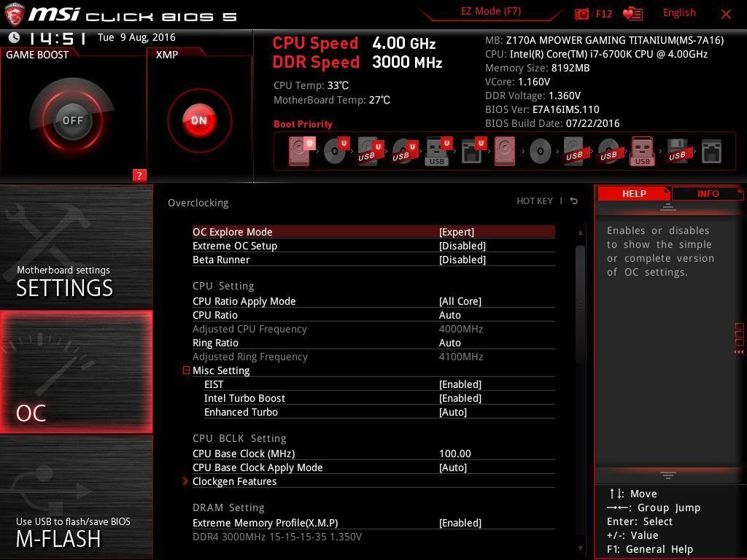747x560 pixels.
Task: Take a screenshot with the F12 camera icon
Action: pos(581,14)
